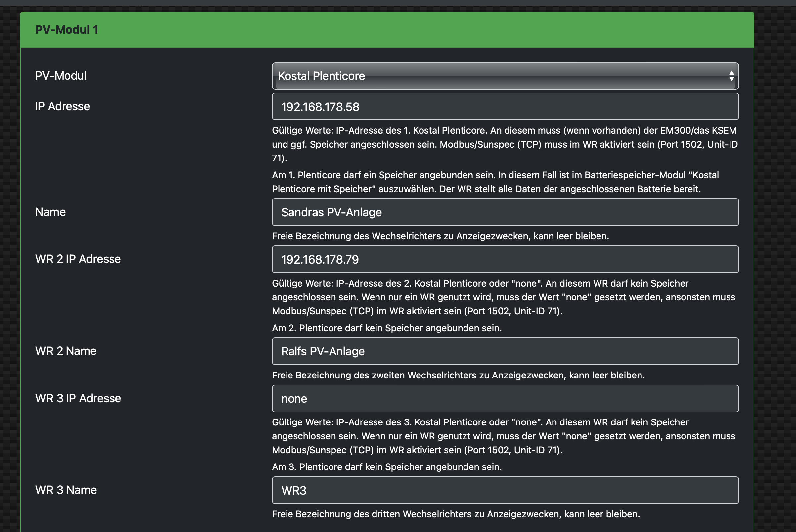Click the Am 2. Plenticore Speicher note
Viewport: 796px width, 532px height.
coord(386,328)
